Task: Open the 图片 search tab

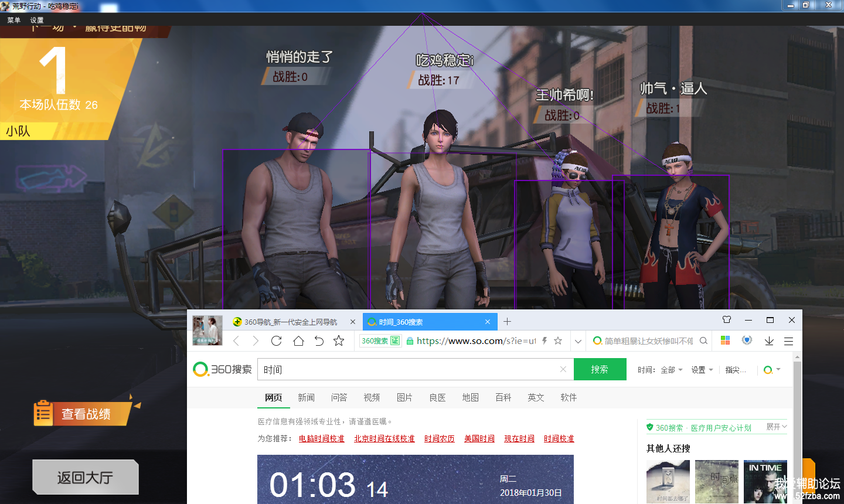Action: coord(405,397)
